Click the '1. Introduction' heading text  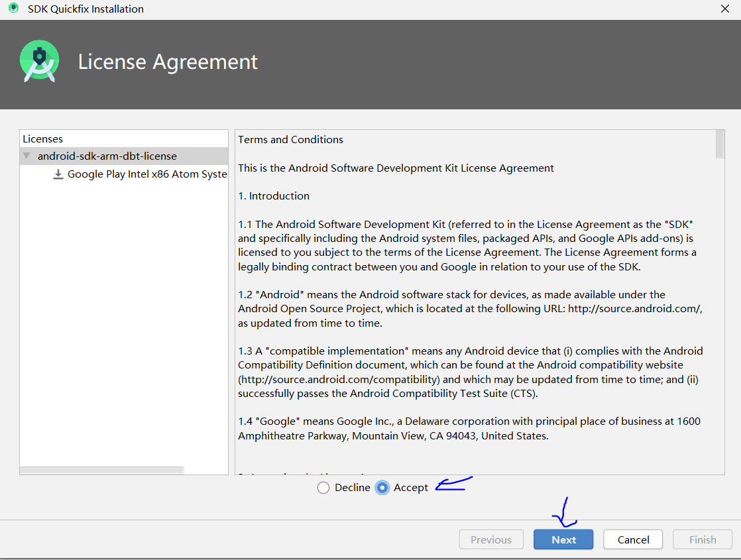click(x=274, y=196)
